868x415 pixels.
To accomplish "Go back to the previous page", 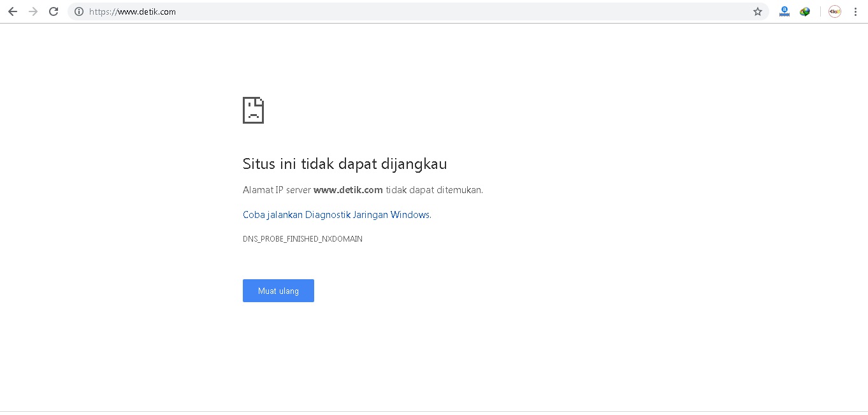I will point(13,11).
